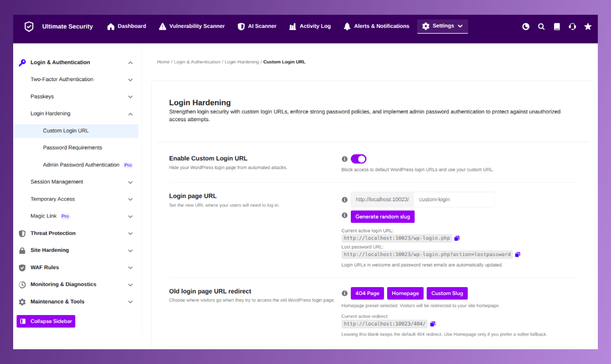
Task: Select the 404 Page redirect option
Action: pyautogui.click(x=367, y=293)
